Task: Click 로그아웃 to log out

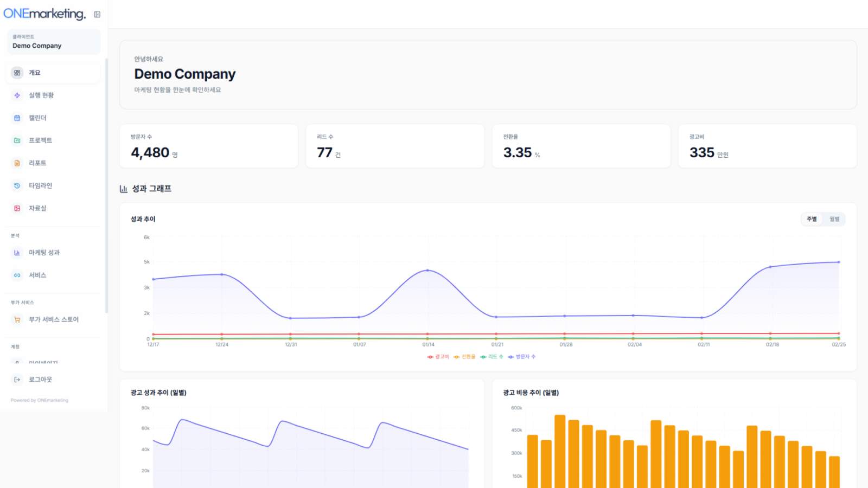Action: tap(40, 380)
